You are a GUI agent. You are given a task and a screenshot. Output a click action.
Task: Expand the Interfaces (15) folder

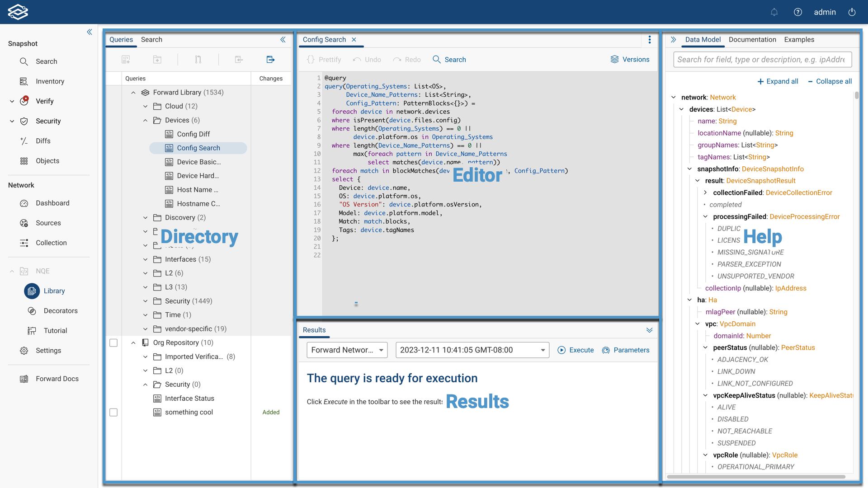pyautogui.click(x=146, y=259)
